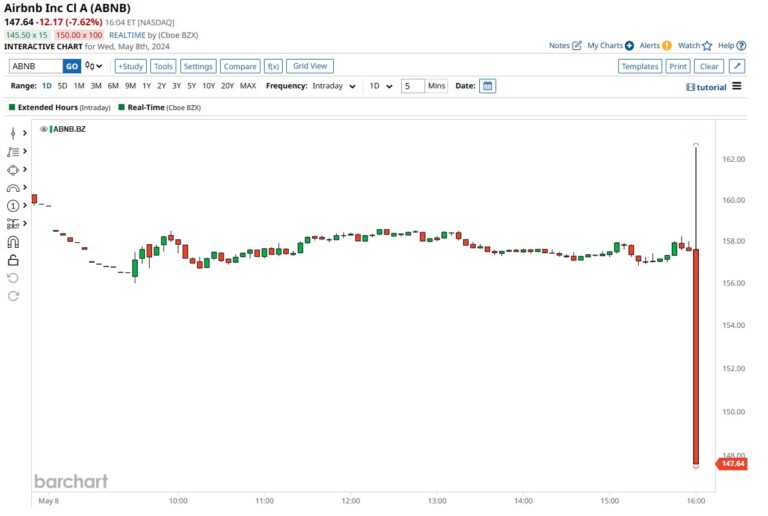Expand the arc tool submenu arrow

pyautogui.click(x=25, y=188)
